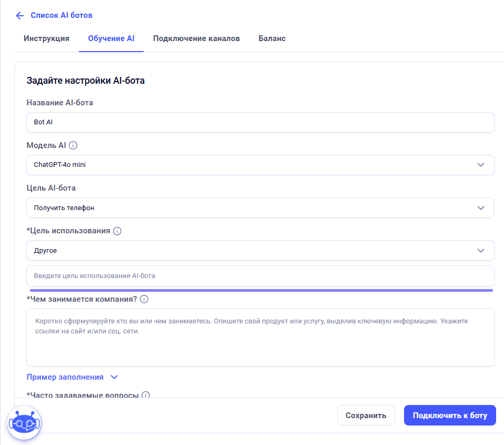Click the back arrow icon at top
504x445 pixels.
20,16
